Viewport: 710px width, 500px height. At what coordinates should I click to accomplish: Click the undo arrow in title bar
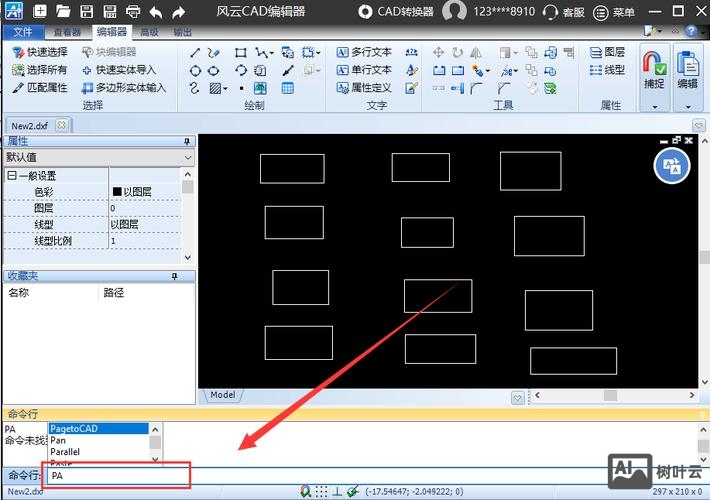tap(156, 12)
